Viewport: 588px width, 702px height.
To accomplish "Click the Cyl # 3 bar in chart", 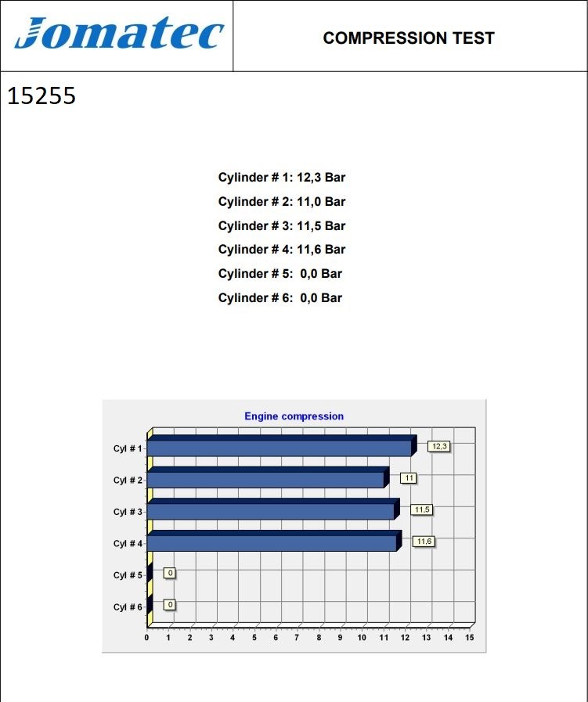I will [271, 511].
